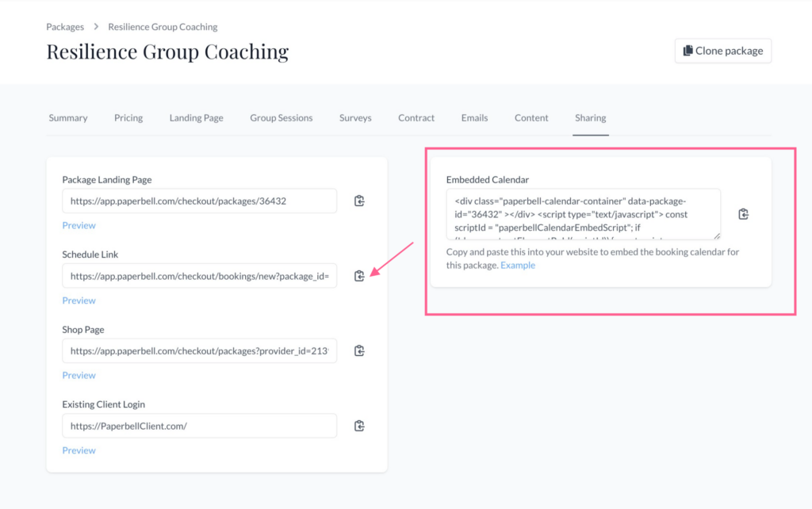This screenshot has width=812, height=509.
Task: Switch to the Emails tab
Action: tap(474, 118)
